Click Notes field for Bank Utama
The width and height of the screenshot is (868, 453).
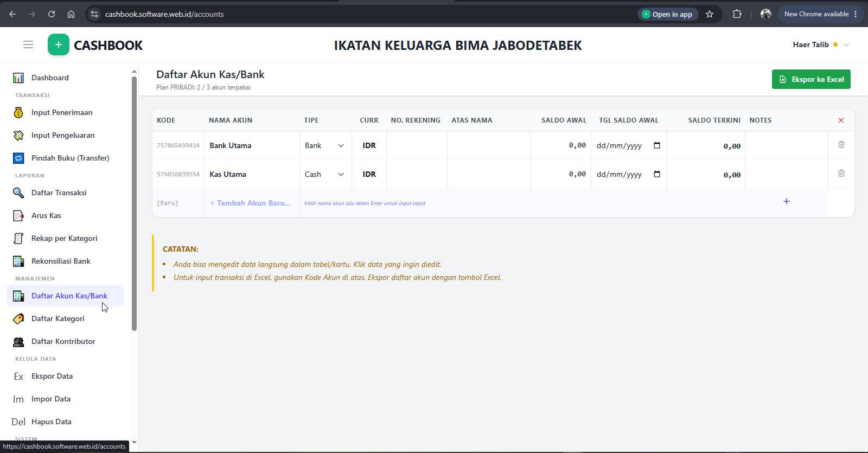(786, 145)
